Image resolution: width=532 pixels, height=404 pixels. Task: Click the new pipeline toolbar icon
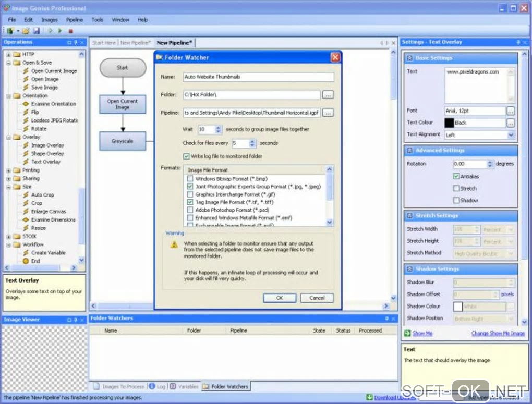pyautogui.click(x=10, y=31)
